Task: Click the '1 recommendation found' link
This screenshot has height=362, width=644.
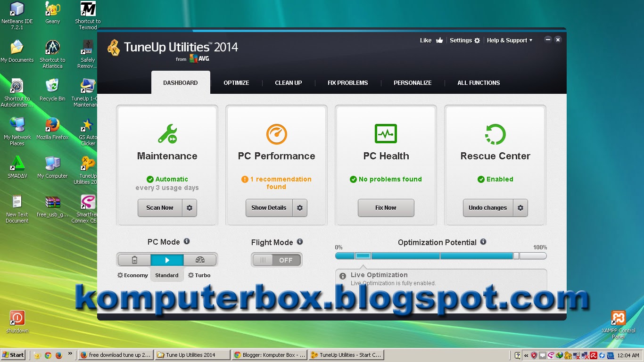Action: coord(277,183)
